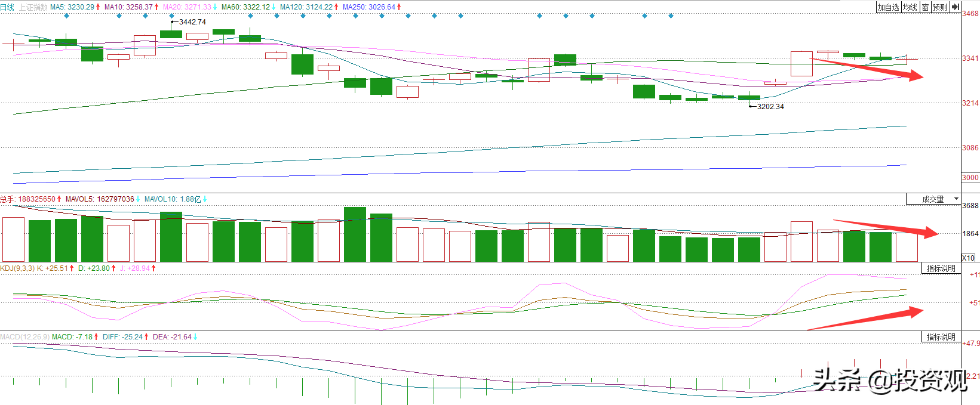
Task: Add stock to watchlist with 加自选
Action: tap(888, 7)
